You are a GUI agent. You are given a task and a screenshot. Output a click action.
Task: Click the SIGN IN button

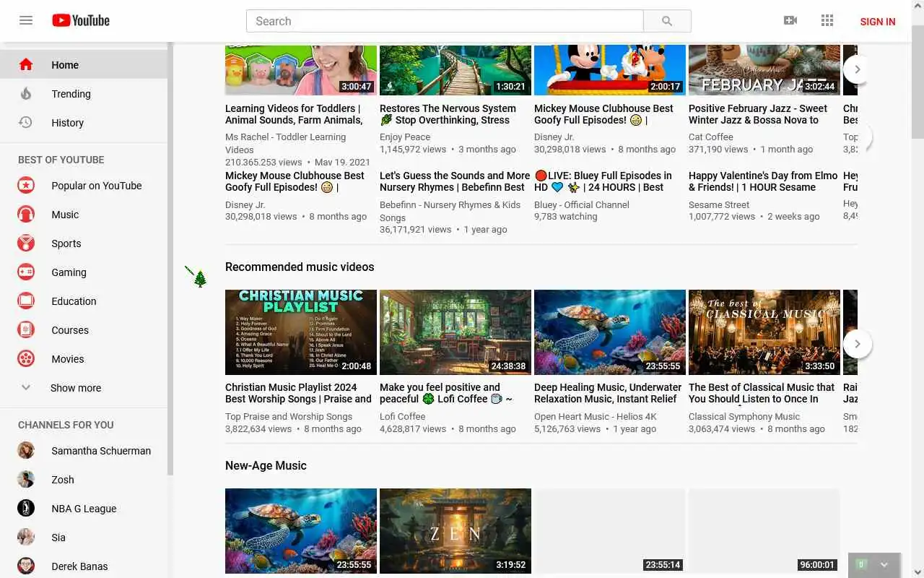pos(878,21)
